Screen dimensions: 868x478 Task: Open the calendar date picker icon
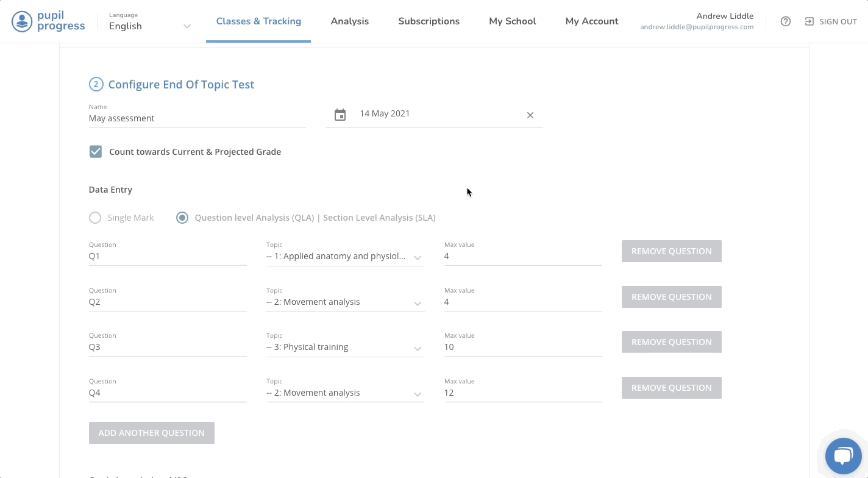340,115
